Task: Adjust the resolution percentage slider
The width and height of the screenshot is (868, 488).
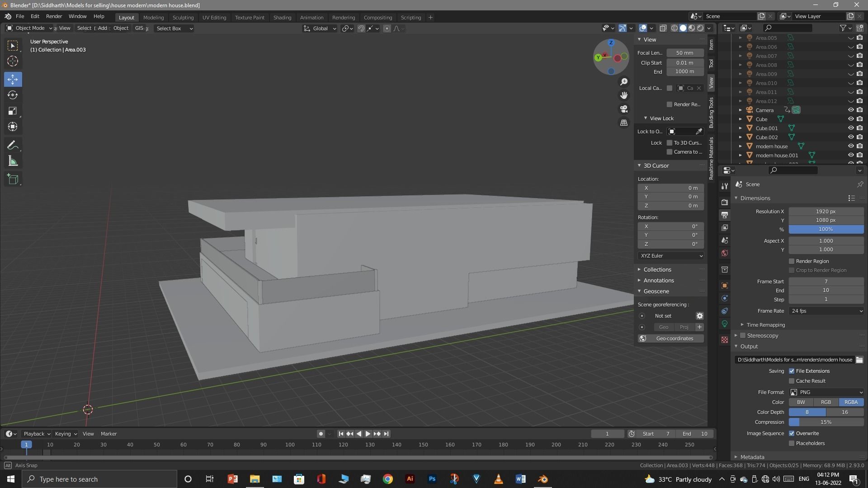Action: coord(826,230)
